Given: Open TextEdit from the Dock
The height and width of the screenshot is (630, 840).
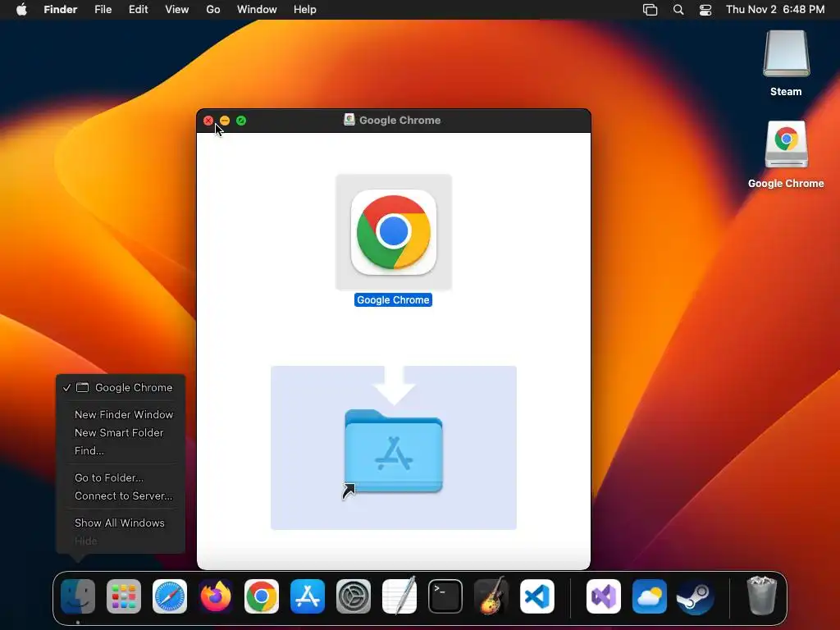Looking at the screenshot, I should coord(399,596).
